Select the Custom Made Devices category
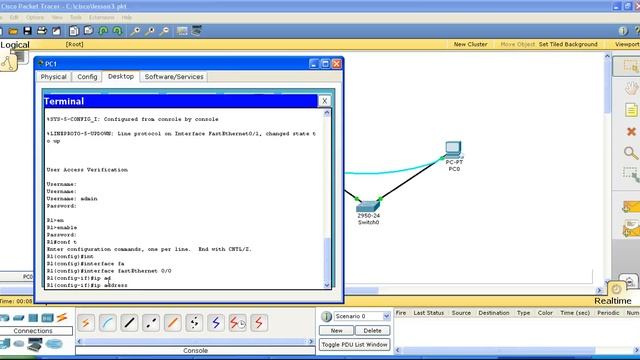 pyautogui.click(x=35, y=345)
